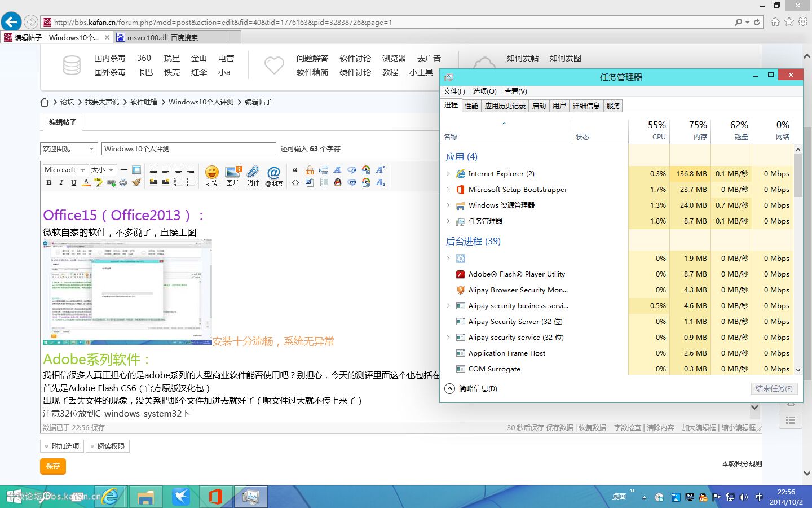Screen dimensions: 812x508
Task: Open the 选项(O) menu in Task Manager
Action: pyautogui.click(x=484, y=91)
